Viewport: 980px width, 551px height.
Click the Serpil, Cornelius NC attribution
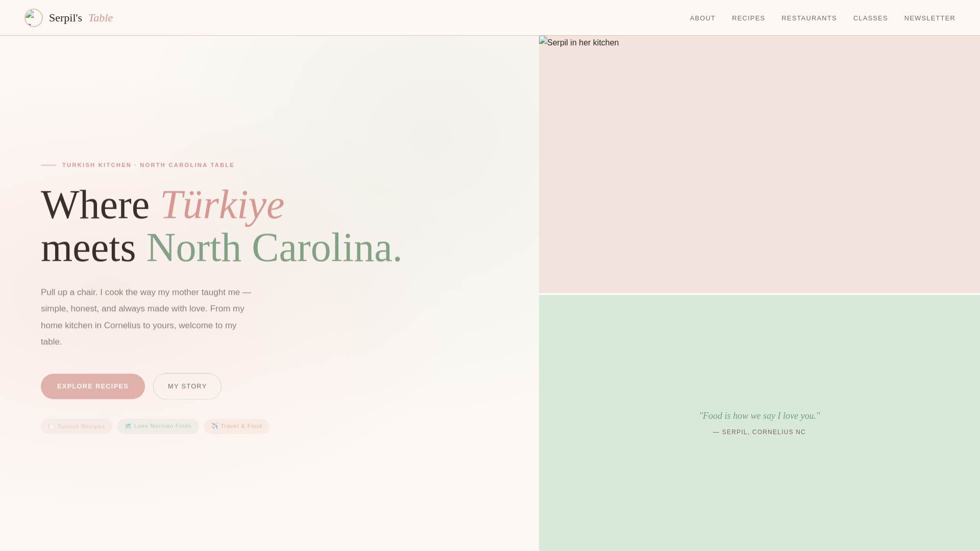tap(759, 432)
